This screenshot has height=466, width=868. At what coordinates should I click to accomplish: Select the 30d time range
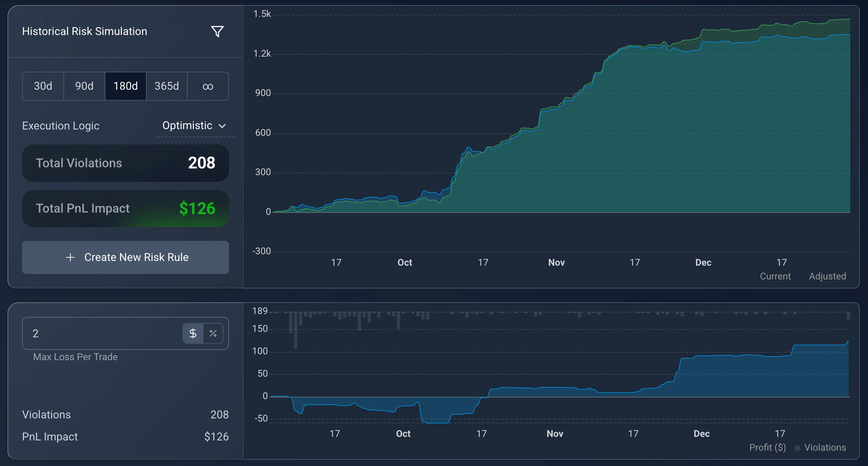pyautogui.click(x=43, y=86)
